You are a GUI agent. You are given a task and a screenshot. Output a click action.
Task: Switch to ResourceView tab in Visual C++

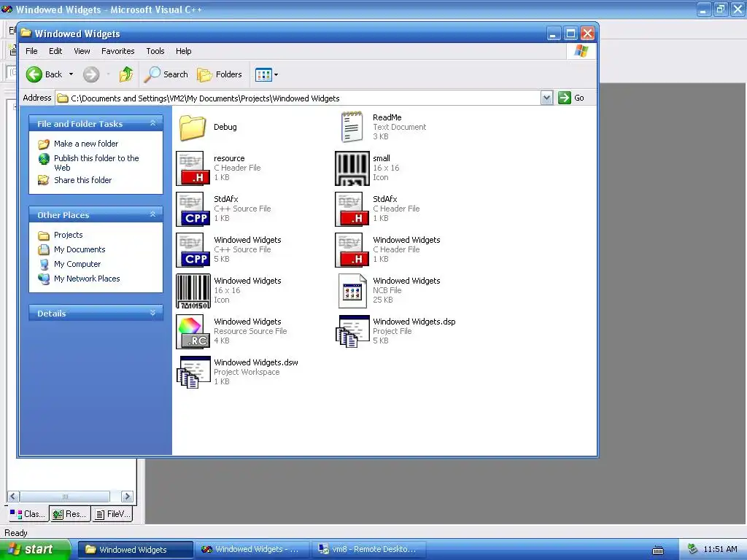pos(70,514)
